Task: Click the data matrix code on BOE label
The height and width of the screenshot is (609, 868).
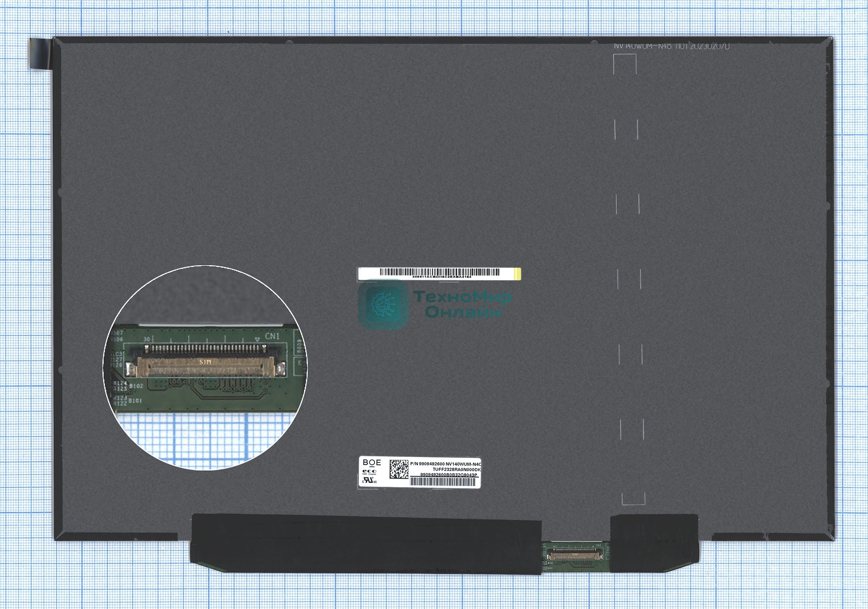Action: [x=399, y=469]
